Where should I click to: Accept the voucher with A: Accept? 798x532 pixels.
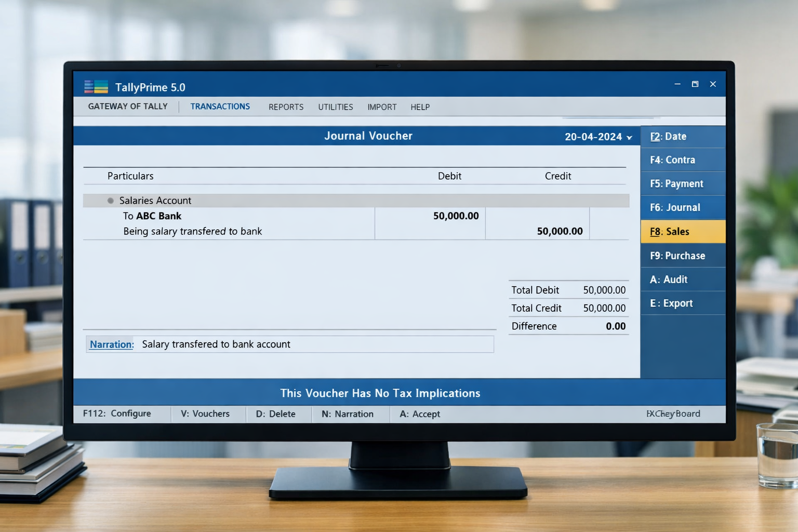(419, 414)
